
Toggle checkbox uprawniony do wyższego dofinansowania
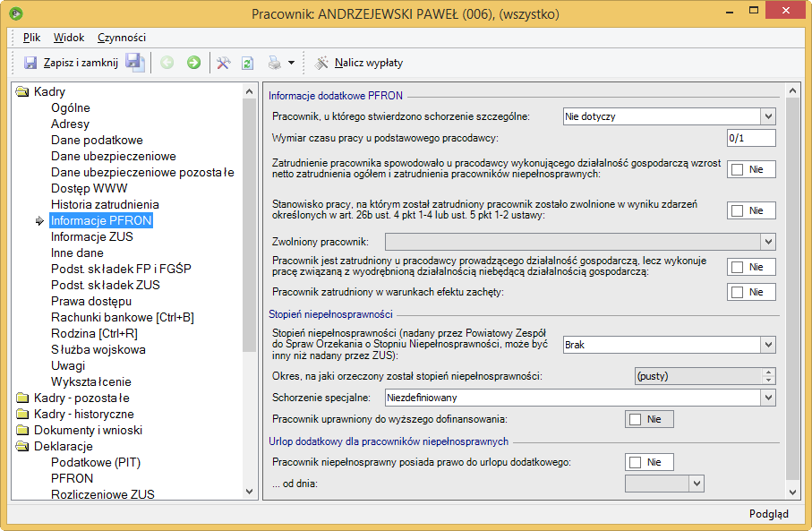(636, 419)
